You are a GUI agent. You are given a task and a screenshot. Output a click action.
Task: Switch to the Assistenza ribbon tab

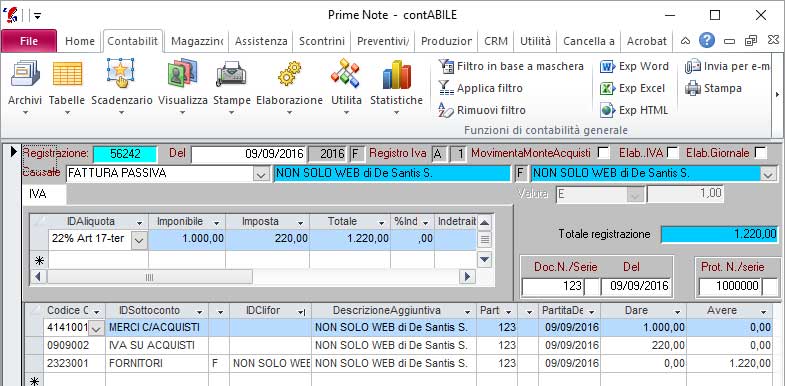pos(261,41)
